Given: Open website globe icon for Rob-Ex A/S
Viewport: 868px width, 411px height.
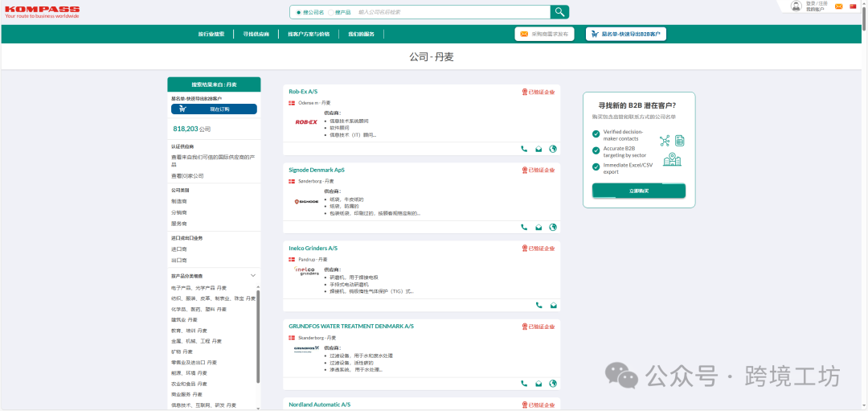Looking at the screenshot, I should 553,149.
